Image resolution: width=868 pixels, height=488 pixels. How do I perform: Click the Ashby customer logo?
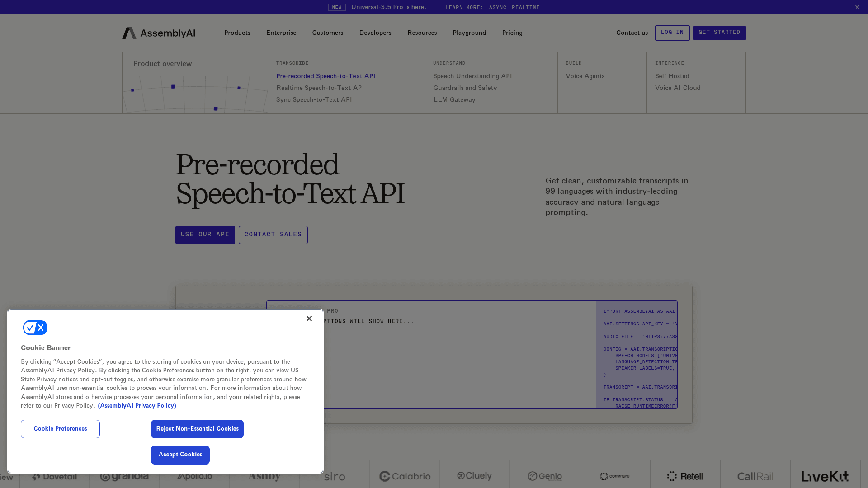point(264,476)
